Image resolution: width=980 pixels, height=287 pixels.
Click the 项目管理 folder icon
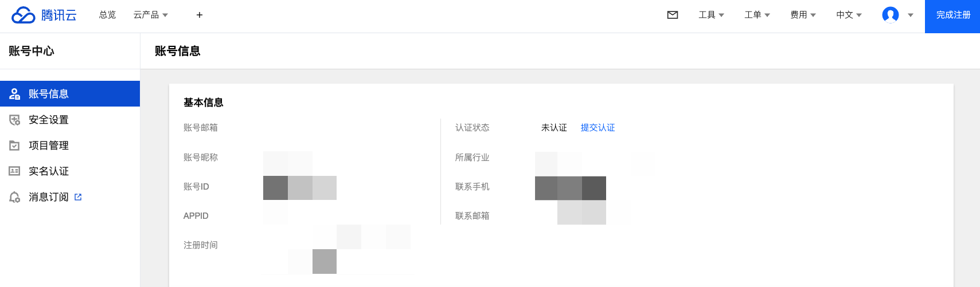tap(15, 146)
